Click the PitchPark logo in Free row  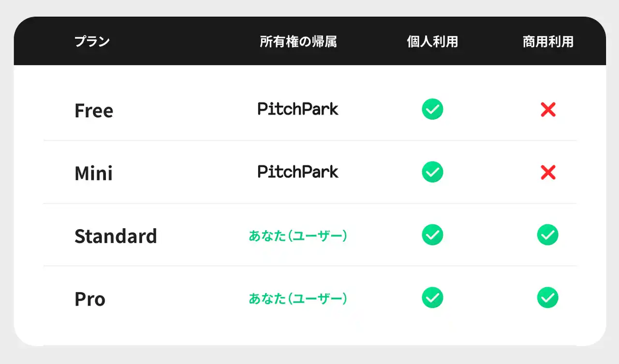click(x=298, y=109)
